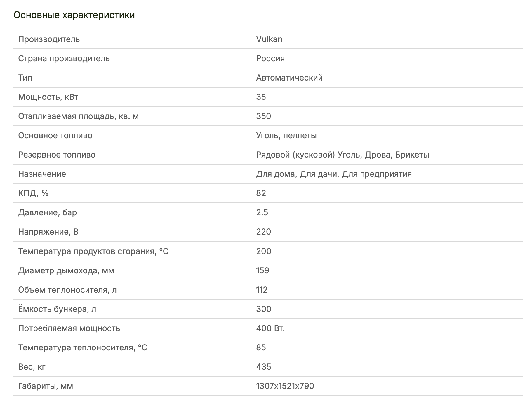Click the 'Россия' country value
Screen dimensions: 532x409
pos(270,58)
